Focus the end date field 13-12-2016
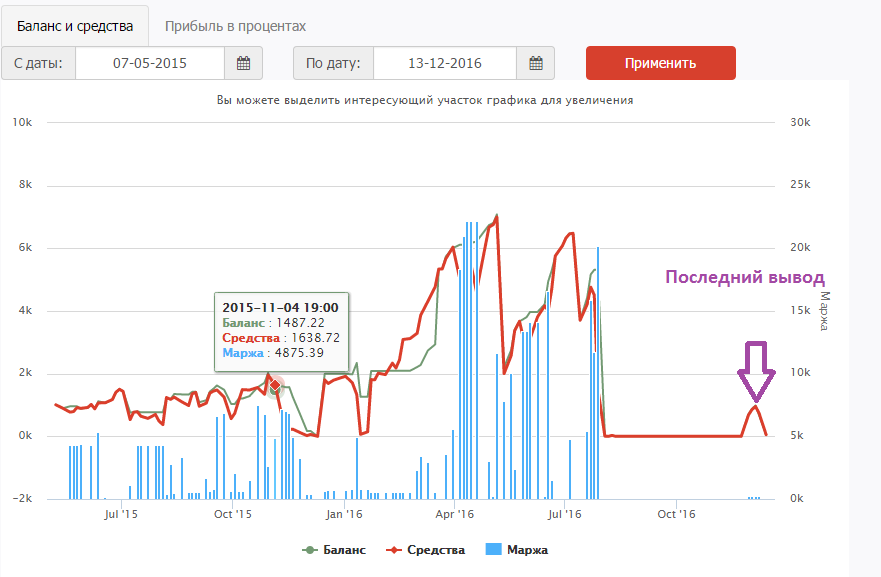This screenshot has width=881, height=577. (445, 63)
